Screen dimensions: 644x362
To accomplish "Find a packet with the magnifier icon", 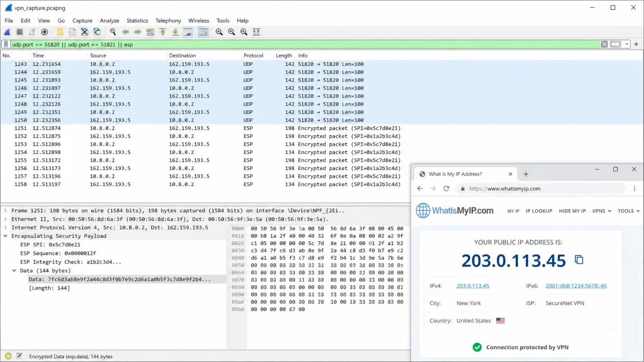I will coord(113,32).
